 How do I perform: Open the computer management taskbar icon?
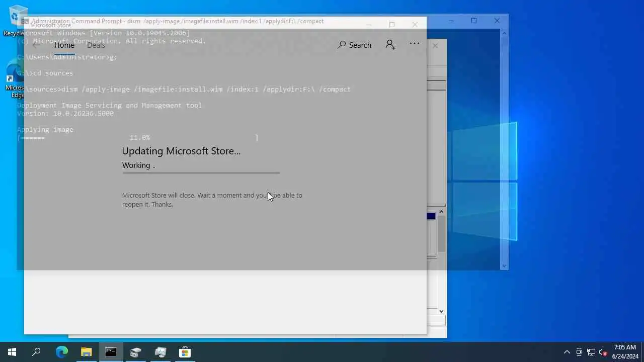(x=160, y=352)
